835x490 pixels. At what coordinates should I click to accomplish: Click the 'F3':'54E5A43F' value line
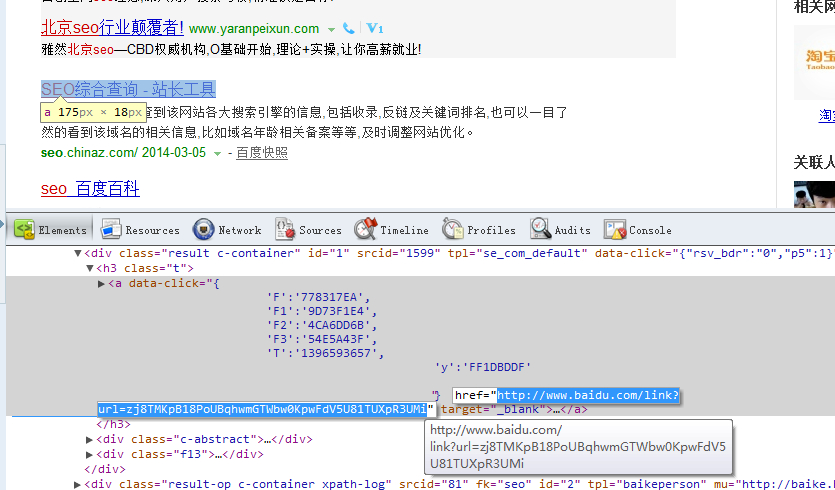(x=322, y=339)
